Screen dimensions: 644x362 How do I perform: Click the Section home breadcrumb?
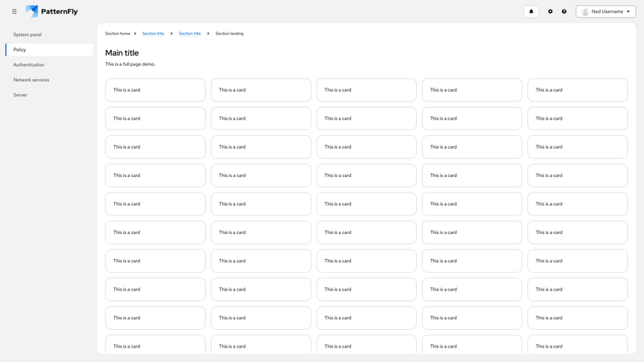[x=118, y=34]
